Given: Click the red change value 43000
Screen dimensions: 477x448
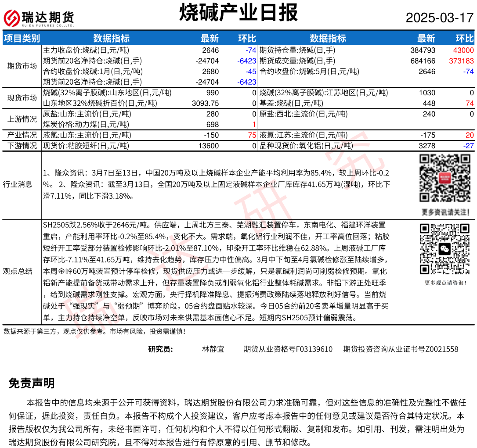Looking at the screenshot, I should point(463,50).
